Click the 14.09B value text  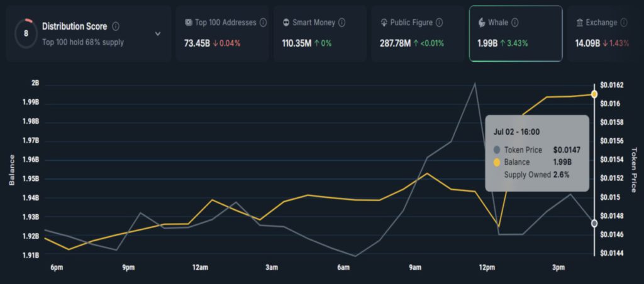tap(588, 43)
